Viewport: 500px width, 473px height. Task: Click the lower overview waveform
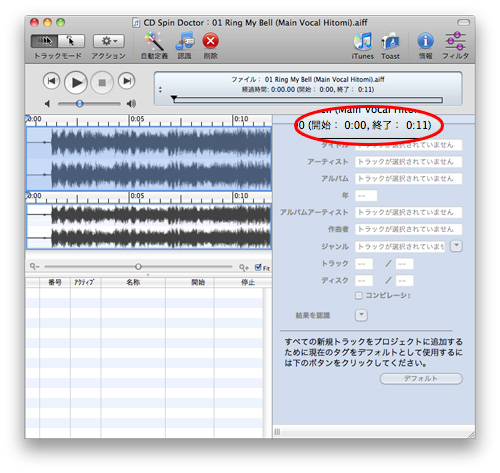click(149, 226)
